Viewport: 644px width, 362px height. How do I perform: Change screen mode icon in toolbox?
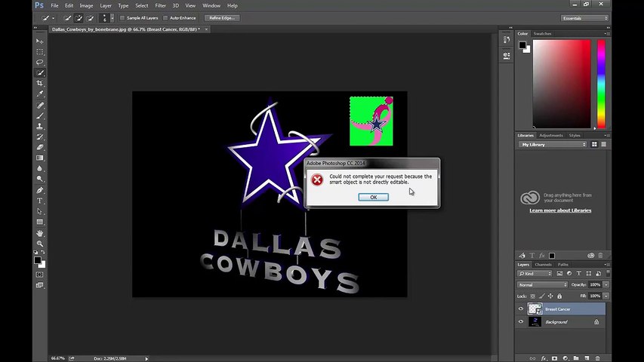[x=39, y=285]
